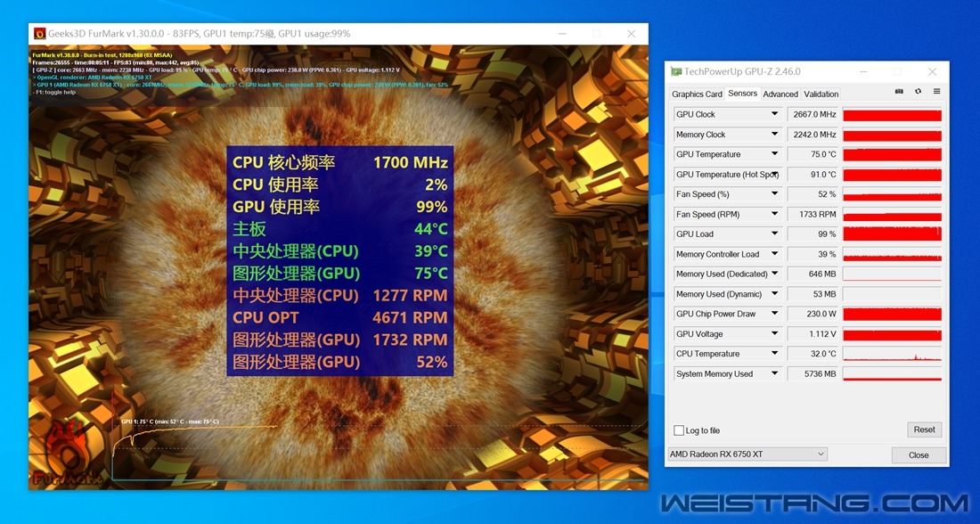980x524 pixels.
Task: Switch to the Graphics Card tab
Action: click(697, 94)
